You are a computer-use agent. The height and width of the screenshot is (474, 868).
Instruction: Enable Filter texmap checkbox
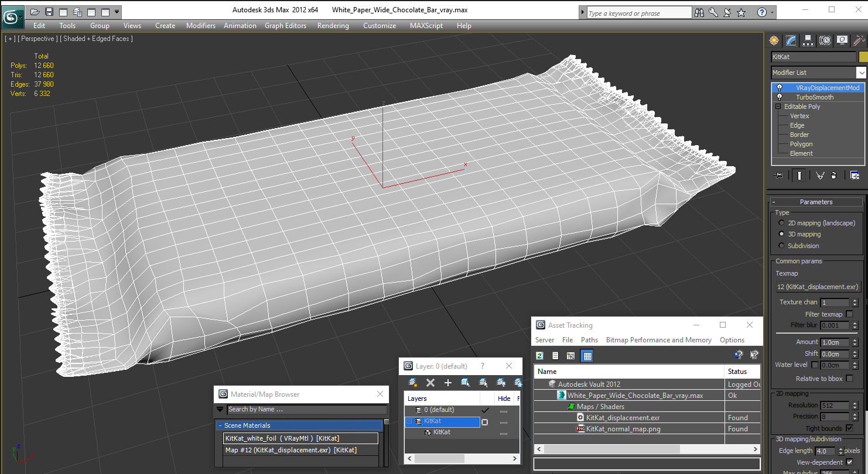click(x=850, y=314)
